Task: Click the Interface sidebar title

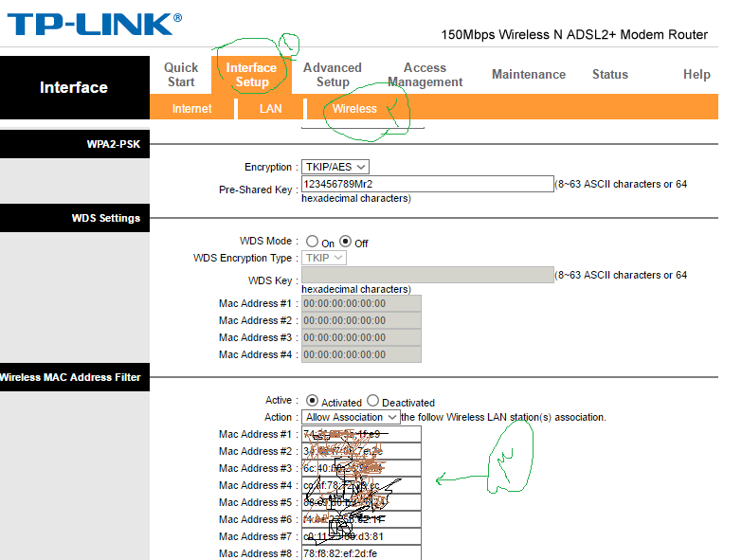Action: 74,87
